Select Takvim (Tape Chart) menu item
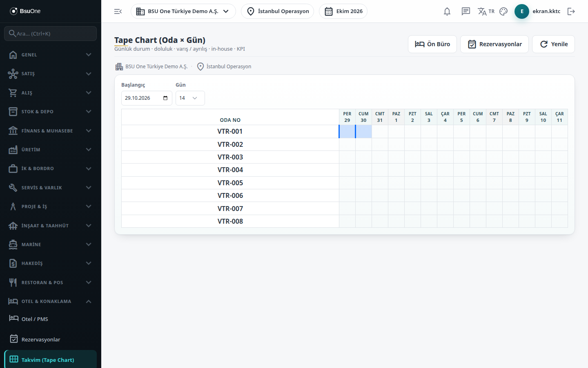The height and width of the screenshot is (368, 588). [50, 360]
